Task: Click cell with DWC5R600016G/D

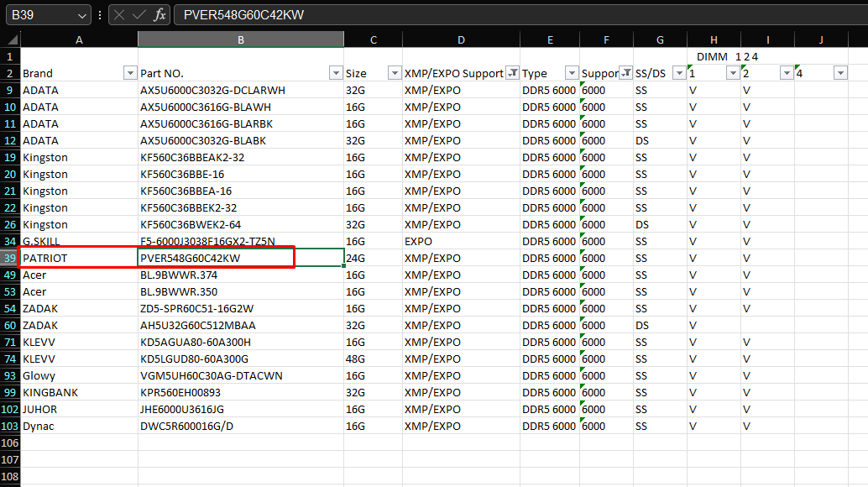Action: (x=241, y=427)
